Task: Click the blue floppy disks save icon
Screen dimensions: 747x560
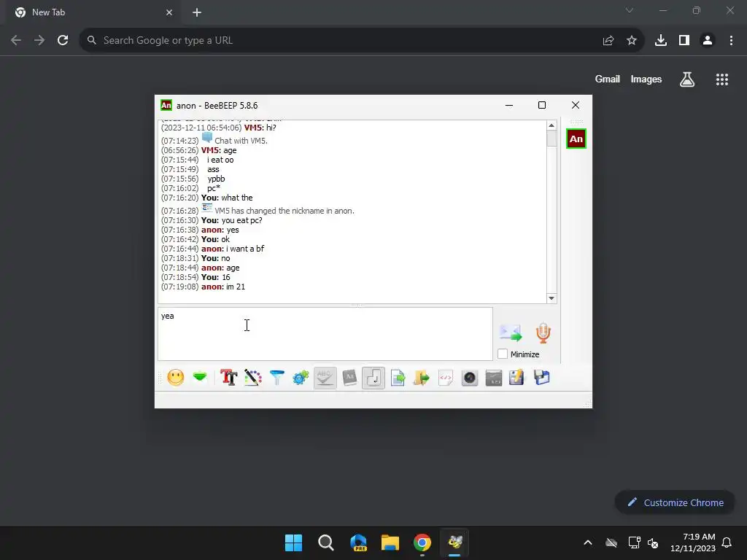Action: (542, 378)
